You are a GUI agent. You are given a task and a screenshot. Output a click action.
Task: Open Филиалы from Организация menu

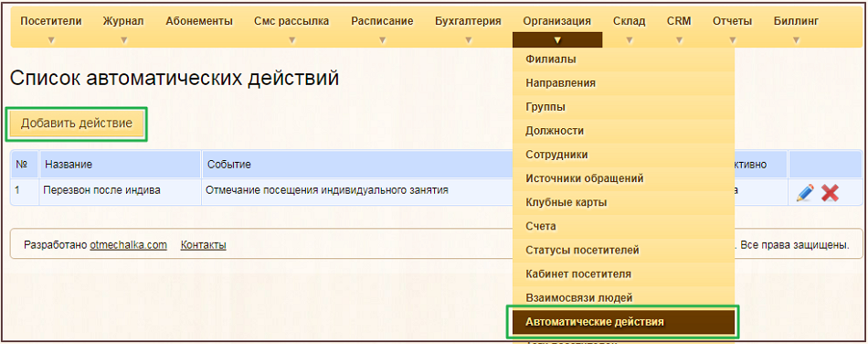tap(624, 59)
